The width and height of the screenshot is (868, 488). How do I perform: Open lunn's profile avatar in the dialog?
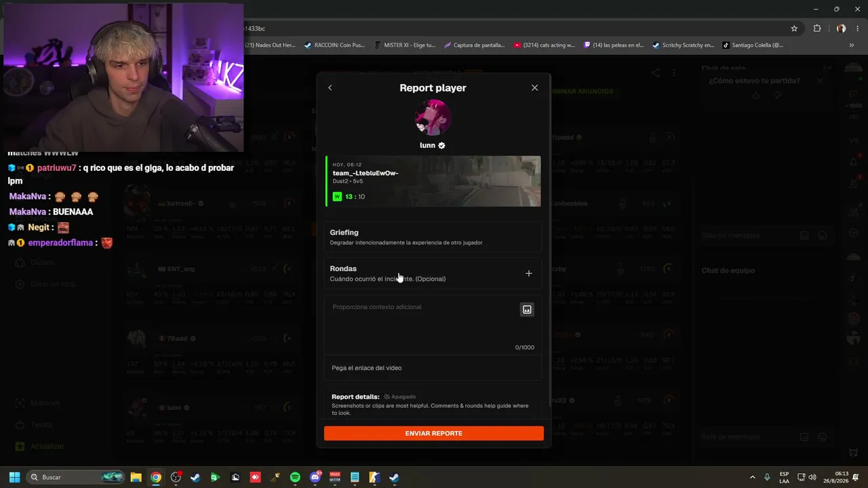coord(433,117)
